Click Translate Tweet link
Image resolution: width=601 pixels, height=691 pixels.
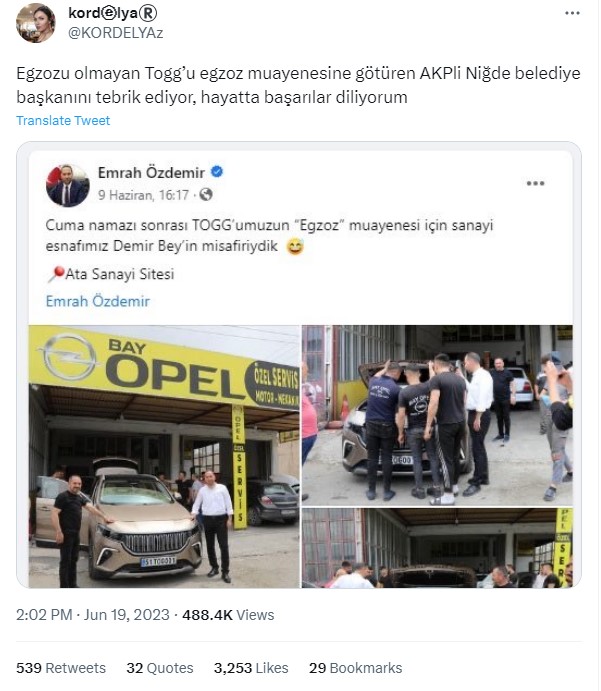[63, 120]
